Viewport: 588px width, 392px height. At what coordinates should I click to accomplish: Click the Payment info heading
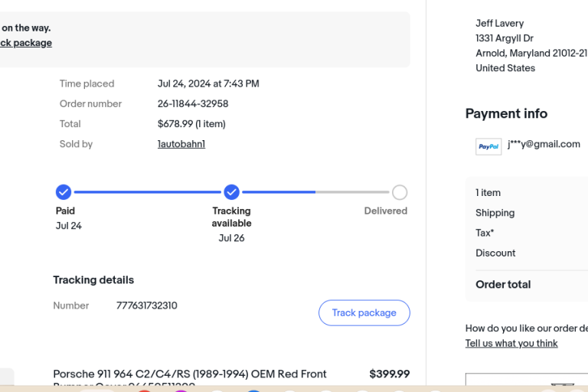point(506,113)
